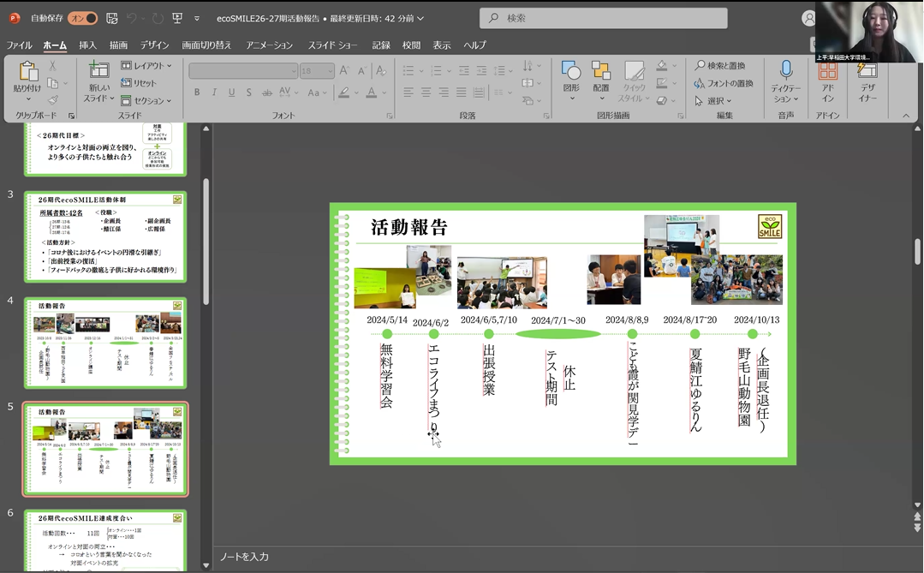Turn off the AutoSave (自動保存) switch
The height and width of the screenshot is (573, 924).
pyautogui.click(x=83, y=18)
